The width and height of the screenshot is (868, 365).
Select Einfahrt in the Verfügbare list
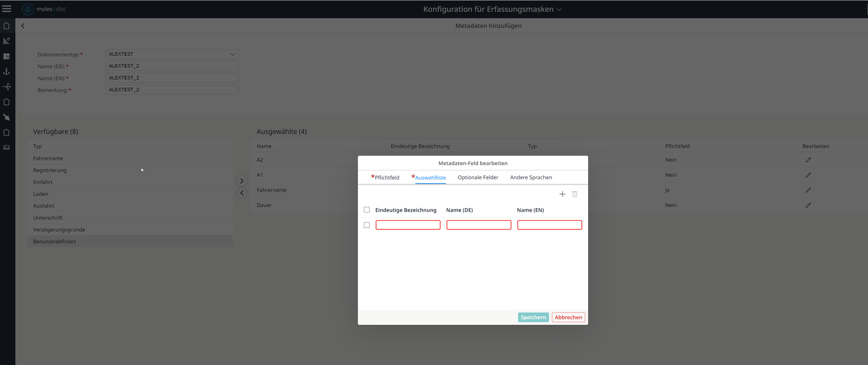tap(130, 182)
